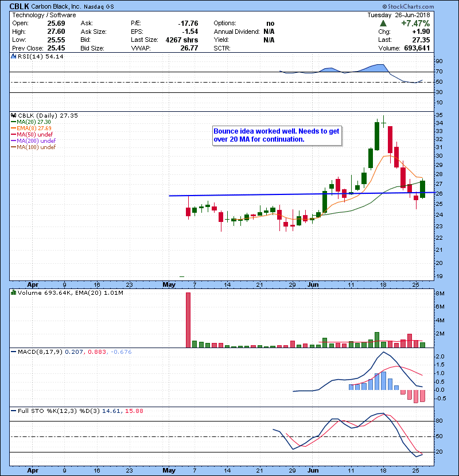Click the Nasdaq GS exchange label
459x476 pixels.
coord(99,7)
